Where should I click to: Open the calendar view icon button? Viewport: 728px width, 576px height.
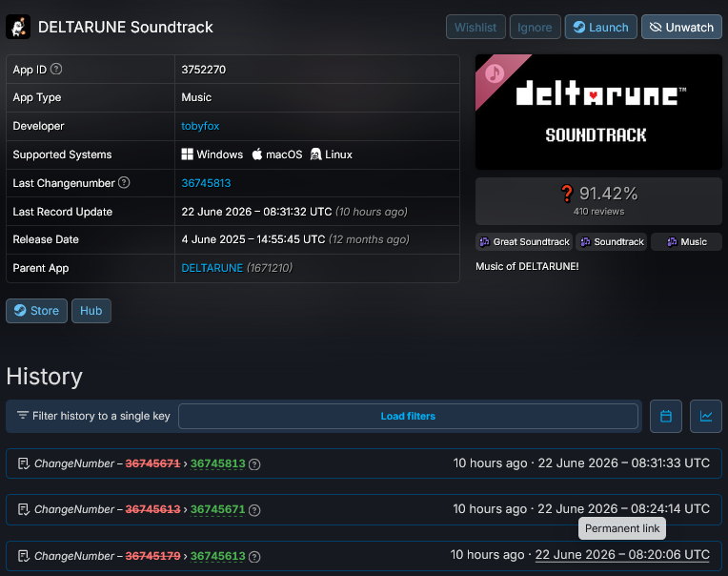click(666, 416)
